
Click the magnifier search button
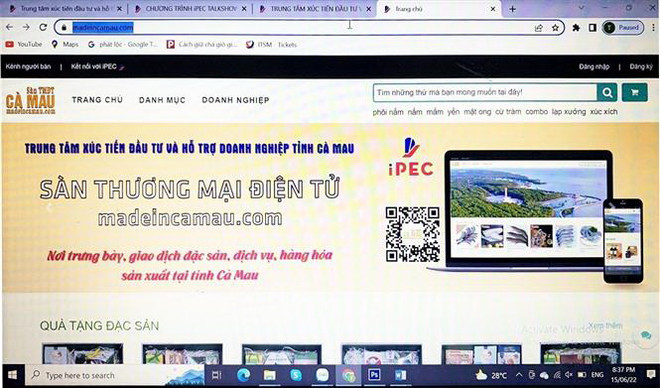tap(607, 92)
